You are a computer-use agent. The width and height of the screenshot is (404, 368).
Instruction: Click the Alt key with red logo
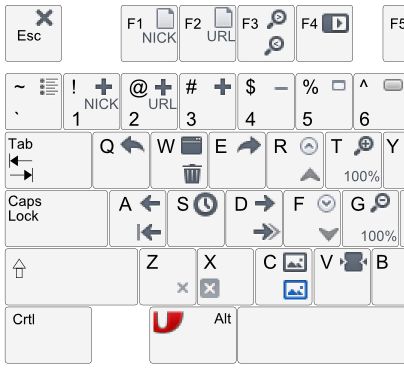click(193, 335)
